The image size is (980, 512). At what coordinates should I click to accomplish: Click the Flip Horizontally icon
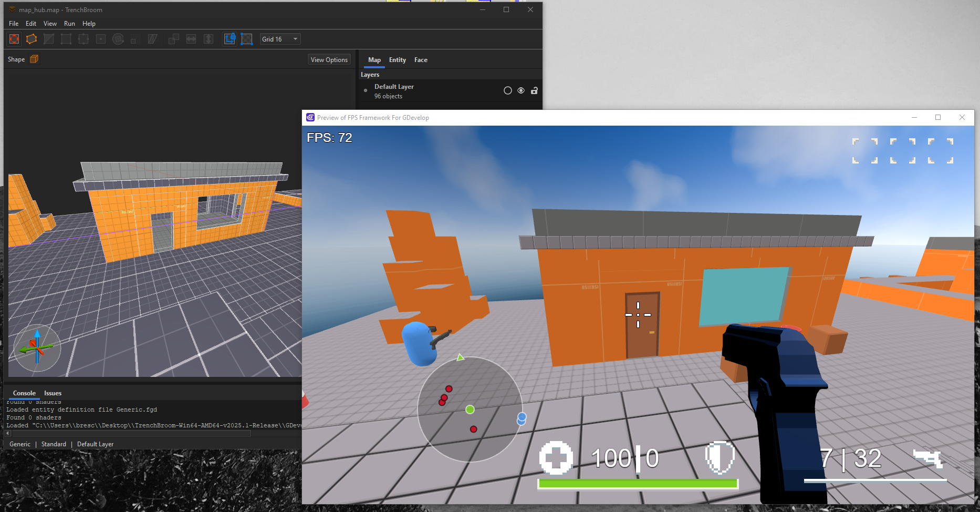coord(191,39)
